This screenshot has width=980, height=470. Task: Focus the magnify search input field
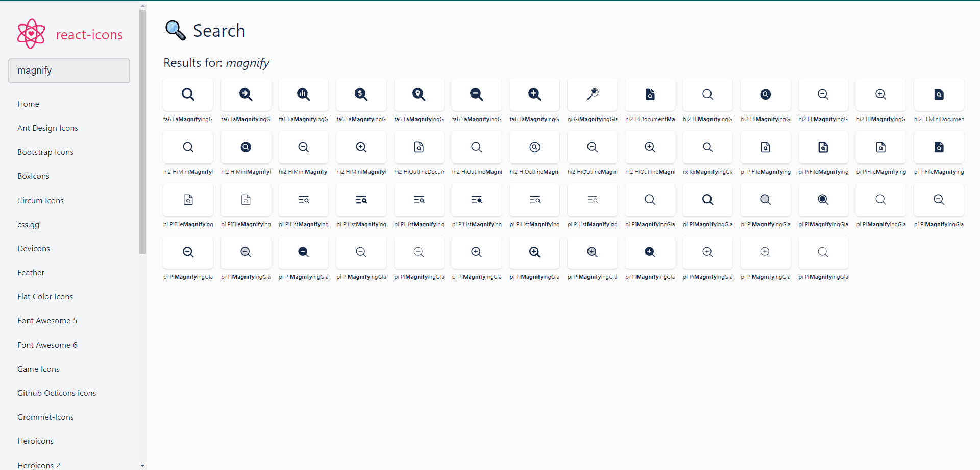pyautogui.click(x=69, y=70)
